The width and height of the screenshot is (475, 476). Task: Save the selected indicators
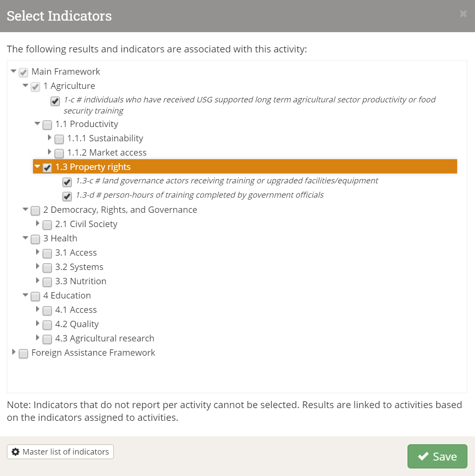click(x=437, y=456)
